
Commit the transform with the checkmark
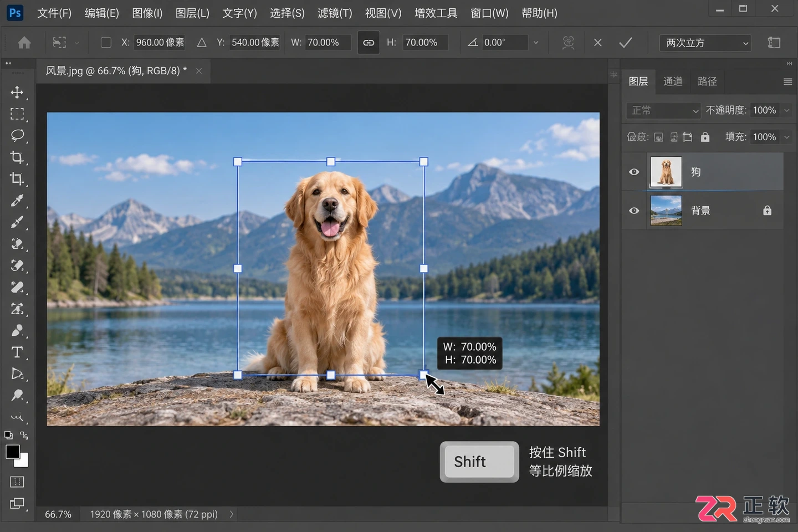point(626,43)
